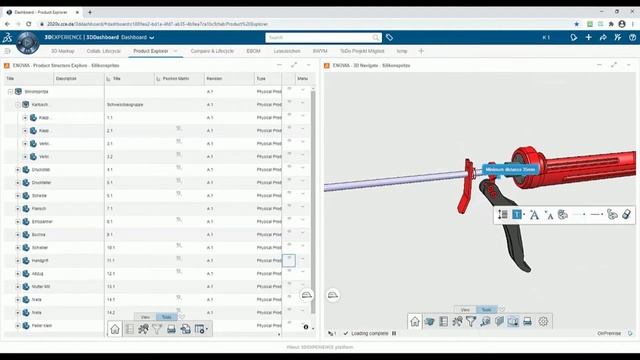This screenshot has height=360, width=640.
Task: Click the increase font size A icon
Action: pos(534,215)
